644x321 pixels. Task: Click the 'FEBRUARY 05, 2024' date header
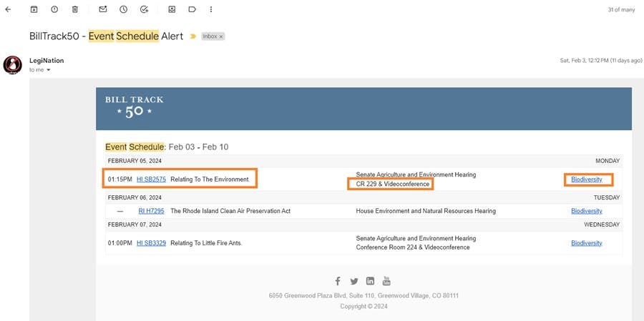[135, 161]
